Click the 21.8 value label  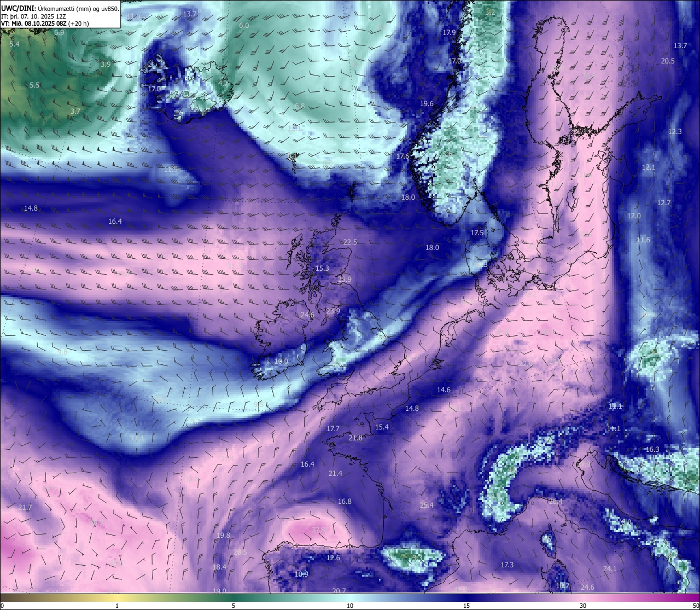coord(355,438)
